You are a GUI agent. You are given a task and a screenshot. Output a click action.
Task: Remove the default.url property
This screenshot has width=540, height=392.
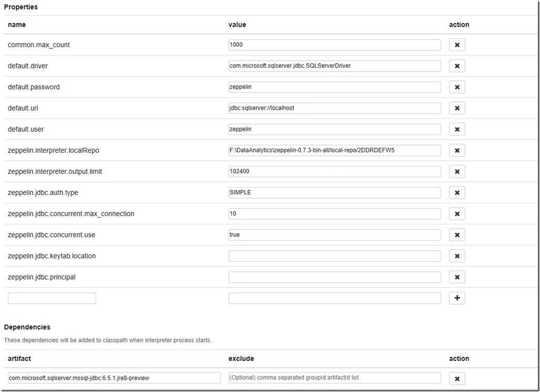click(x=456, y=108)
